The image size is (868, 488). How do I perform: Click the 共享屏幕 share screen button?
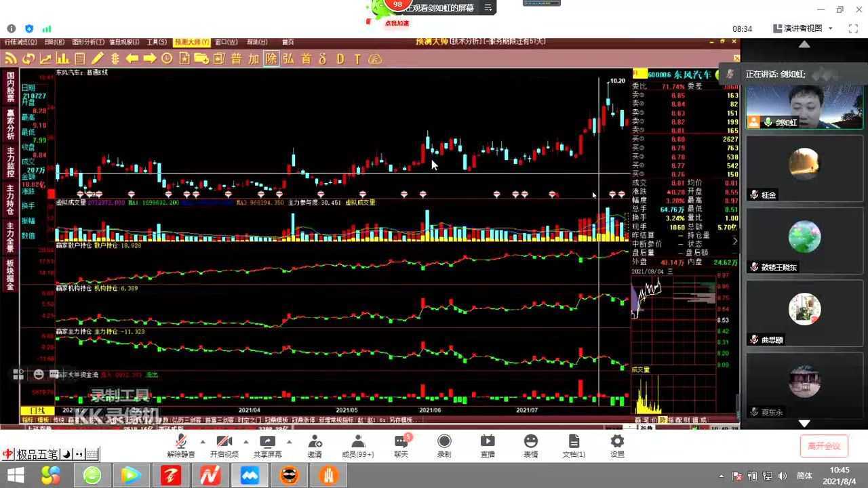coord(267,447)
